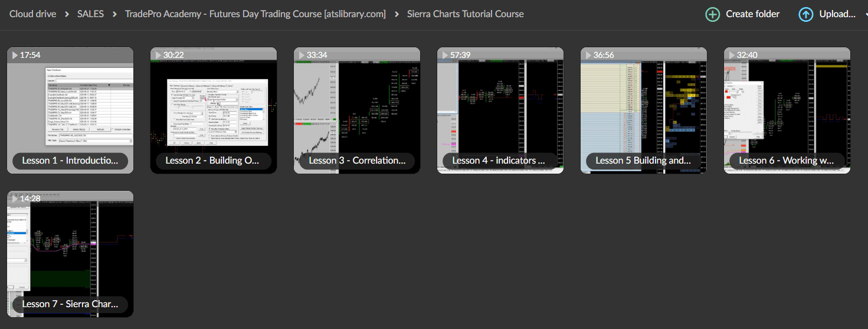Click the Create folder button label
The width and height of the screenshot is (868, 329).
pyautogui.click(x=752, y=14)
